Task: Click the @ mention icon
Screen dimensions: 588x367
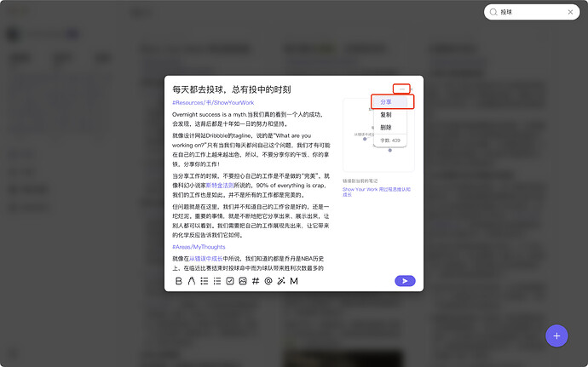Action: pos(268,281)
